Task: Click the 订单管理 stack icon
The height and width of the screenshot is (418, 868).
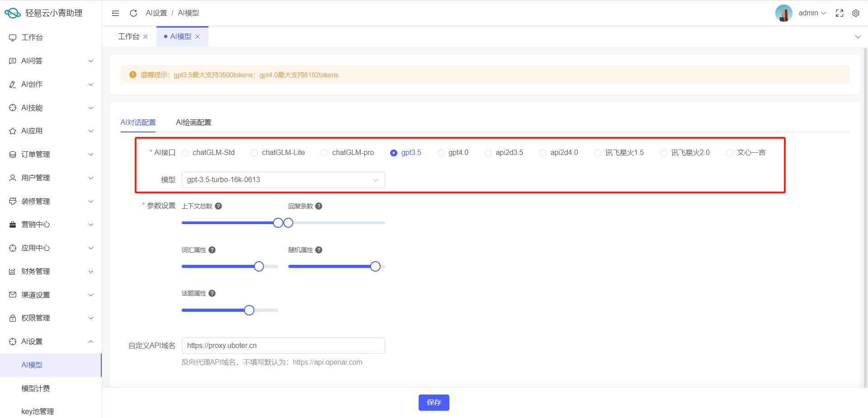Action: coord(13,155)
